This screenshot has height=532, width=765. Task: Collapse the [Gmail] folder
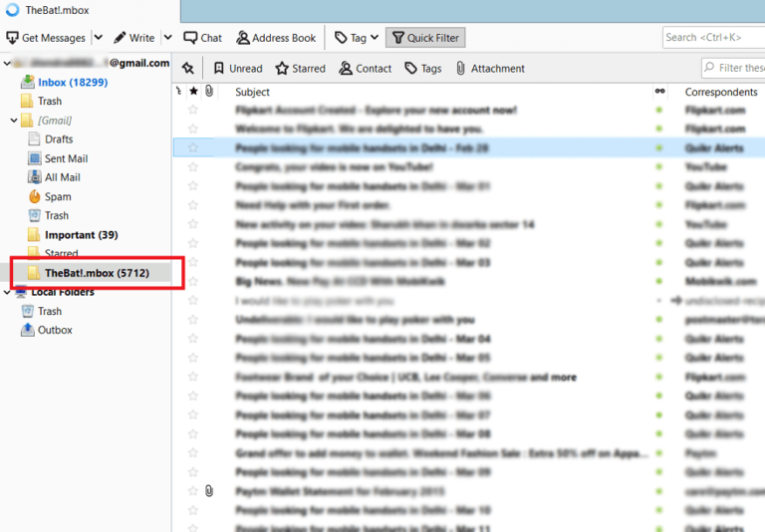14,121
